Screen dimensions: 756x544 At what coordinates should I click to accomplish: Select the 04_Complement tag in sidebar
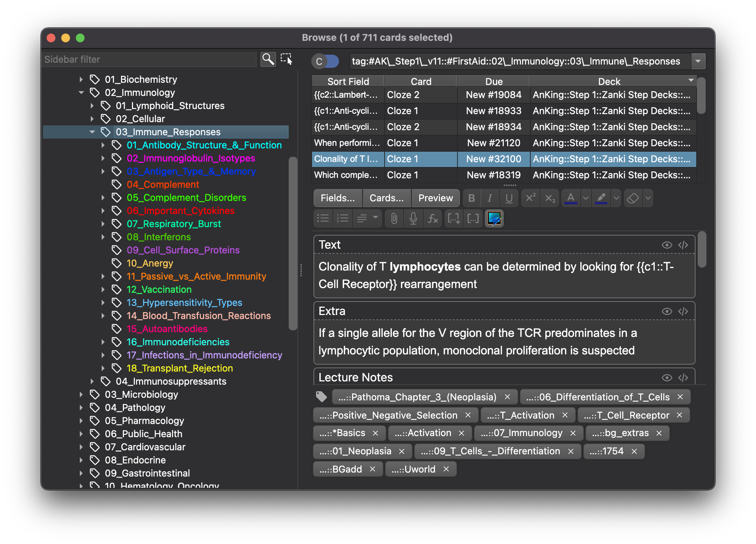tap(163, 184)
